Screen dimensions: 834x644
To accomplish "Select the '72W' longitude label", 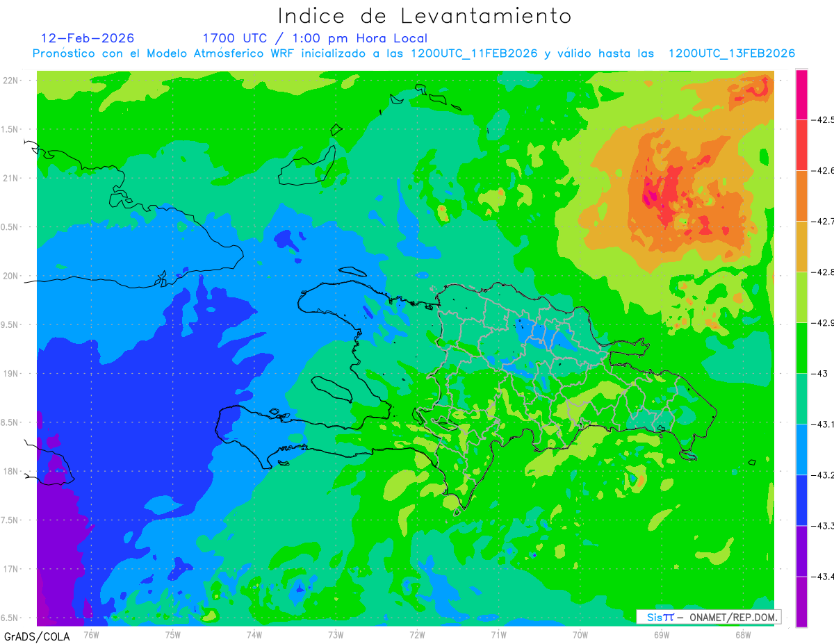I will pyautogui.click(x=417, y=634).
